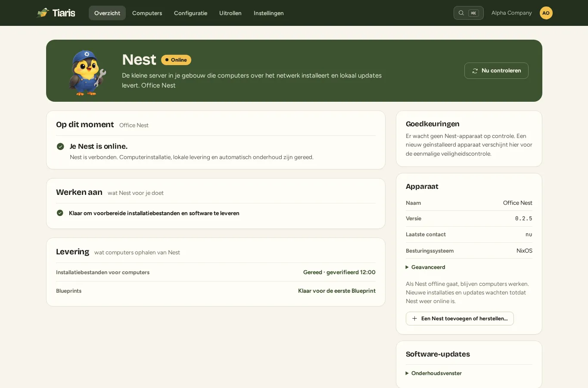
Task: Click the Online status badge
Action: 176,60
